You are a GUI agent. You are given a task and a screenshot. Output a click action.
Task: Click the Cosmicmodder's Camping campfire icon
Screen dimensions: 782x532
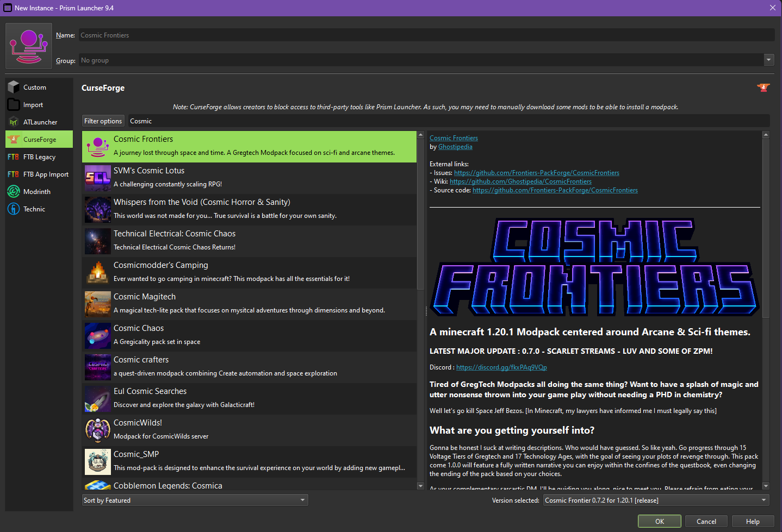point(98,273)
